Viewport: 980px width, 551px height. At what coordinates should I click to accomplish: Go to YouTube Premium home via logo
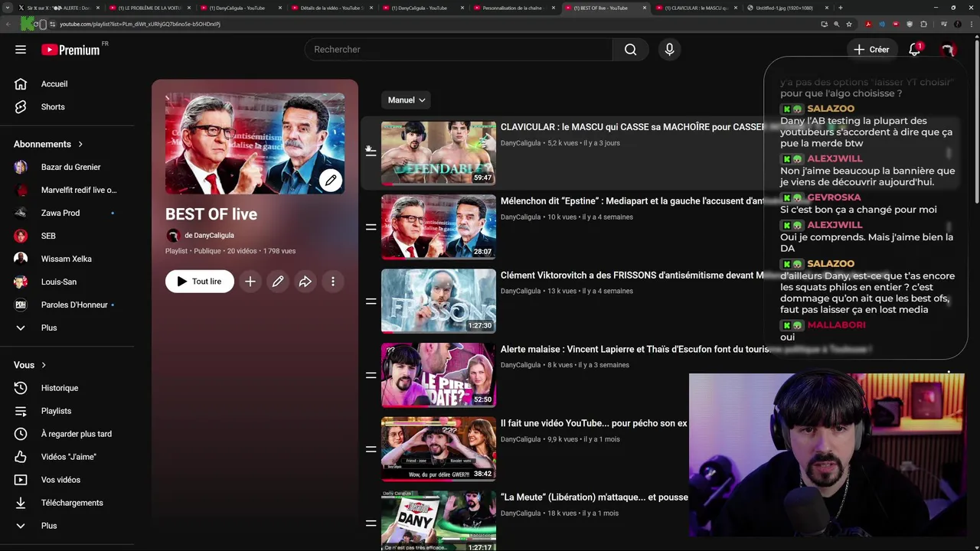(70, 50)
